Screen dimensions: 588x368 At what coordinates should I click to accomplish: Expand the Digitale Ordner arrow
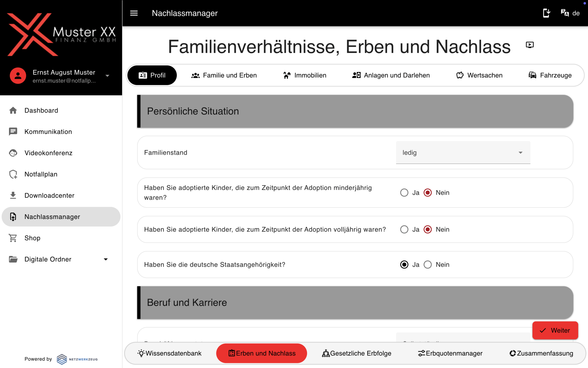click(106, 259)
